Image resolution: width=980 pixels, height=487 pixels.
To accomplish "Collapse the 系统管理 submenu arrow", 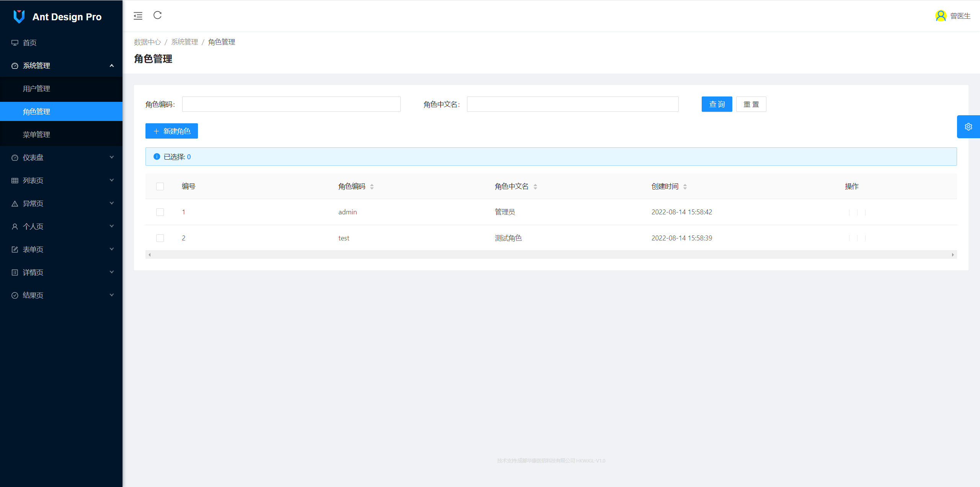I will pos(112,65).
